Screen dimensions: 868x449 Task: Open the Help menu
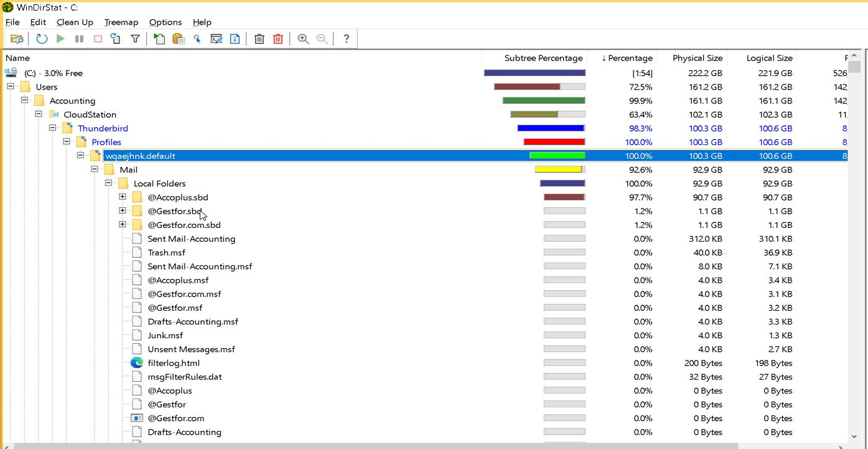point(202,22)
